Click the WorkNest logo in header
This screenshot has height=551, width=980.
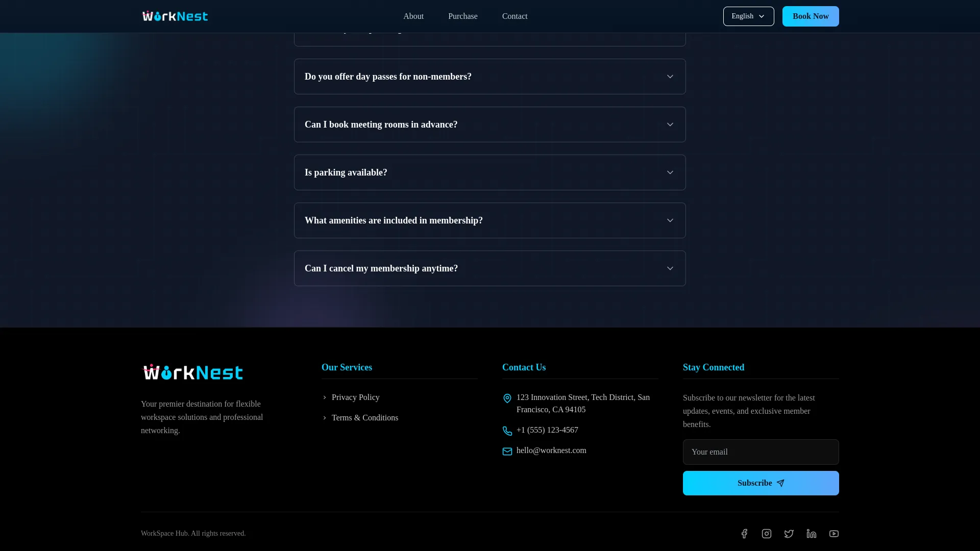pos(175,16)
